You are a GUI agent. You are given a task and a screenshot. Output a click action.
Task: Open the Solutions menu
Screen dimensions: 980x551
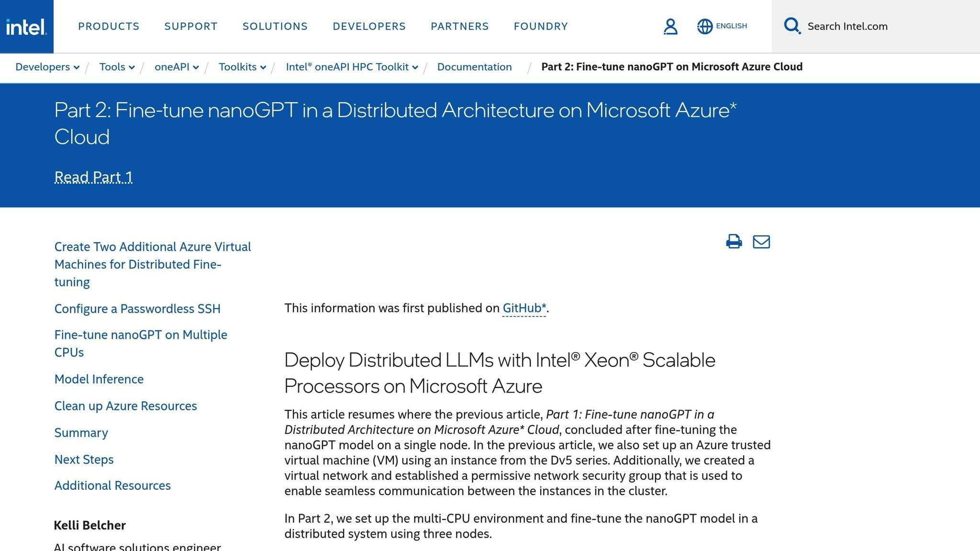[x=275, y=26]
